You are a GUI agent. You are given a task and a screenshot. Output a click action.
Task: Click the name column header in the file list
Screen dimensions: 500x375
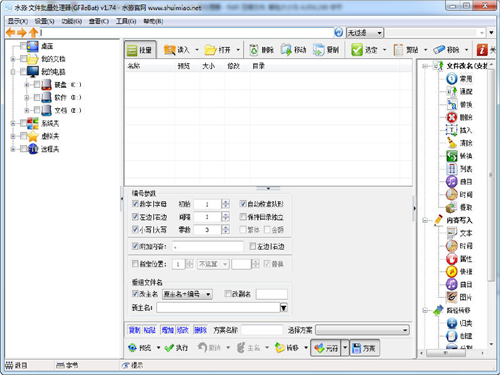coord(149,66)
